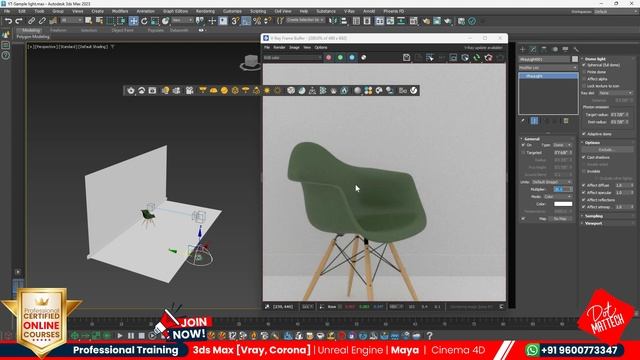This screenshot has width=640, height=360.
Task: Toggle the Percent Snap button
Action: [257, 21]
